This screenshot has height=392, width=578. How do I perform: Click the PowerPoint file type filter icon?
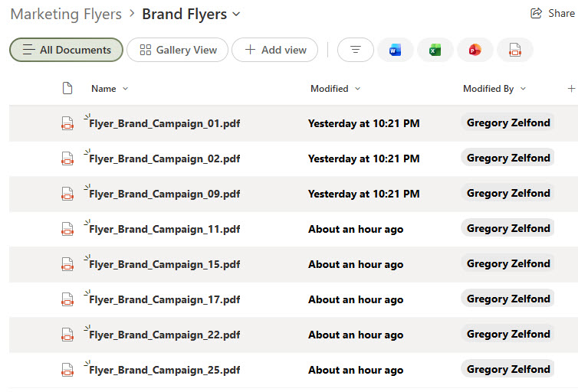pyautogui.click(x=475, y=50)
